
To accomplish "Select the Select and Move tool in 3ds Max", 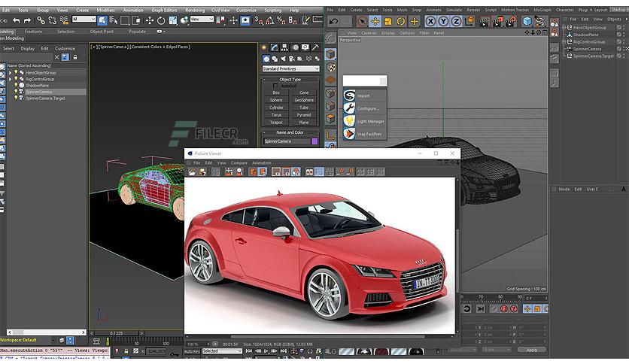I will click(x=150, y=20).
